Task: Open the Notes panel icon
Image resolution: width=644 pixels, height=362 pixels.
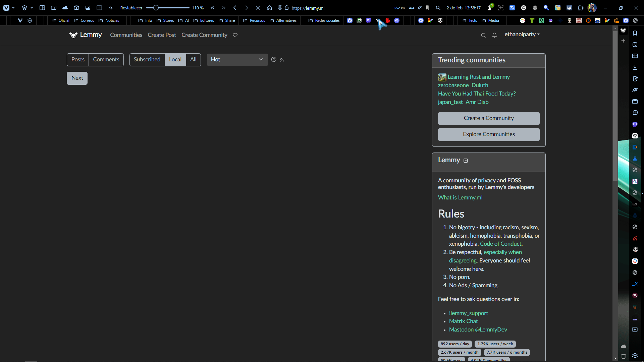Action: coord(635,79)
